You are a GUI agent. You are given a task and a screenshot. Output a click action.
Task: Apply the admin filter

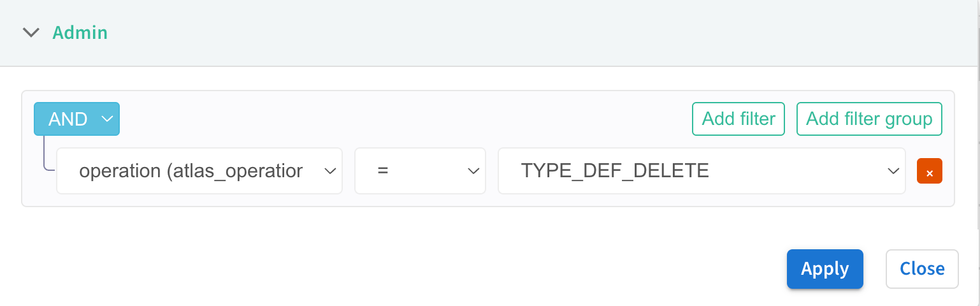[x=825, y=269]
